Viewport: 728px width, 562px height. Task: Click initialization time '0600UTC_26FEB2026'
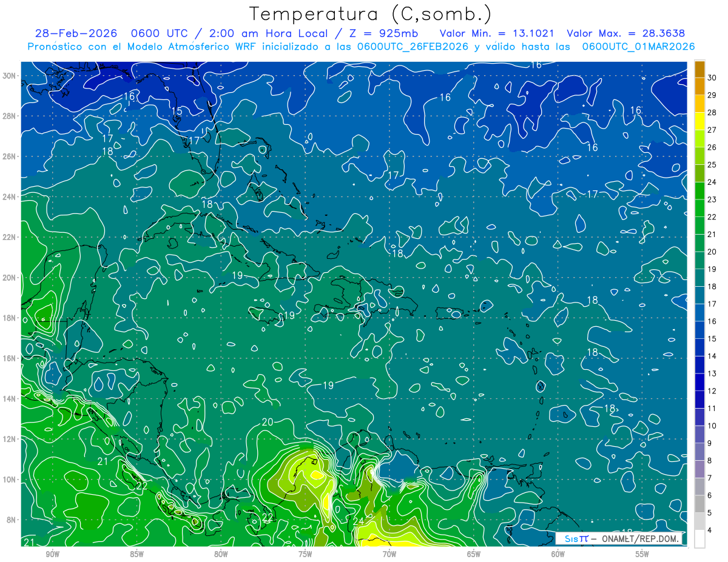point(413,47)
